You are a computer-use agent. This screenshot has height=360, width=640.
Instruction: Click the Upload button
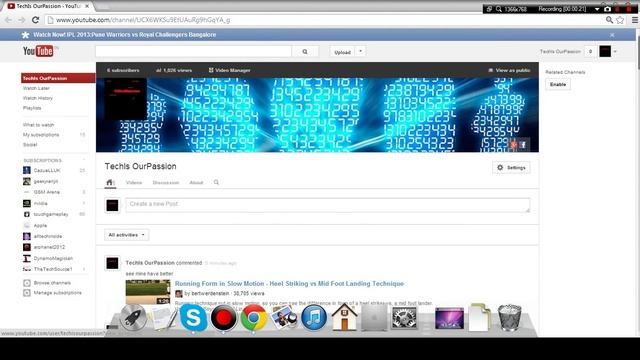click(x=342, y=52)
